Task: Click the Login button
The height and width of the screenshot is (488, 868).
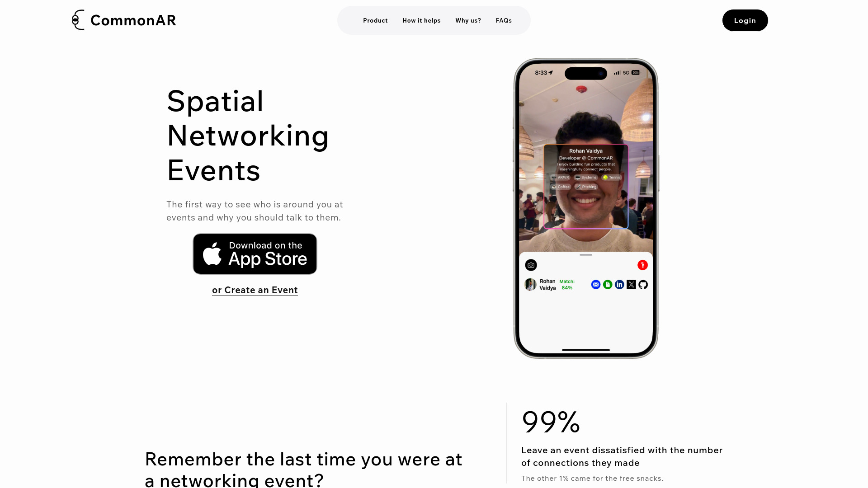Action: 745,20
